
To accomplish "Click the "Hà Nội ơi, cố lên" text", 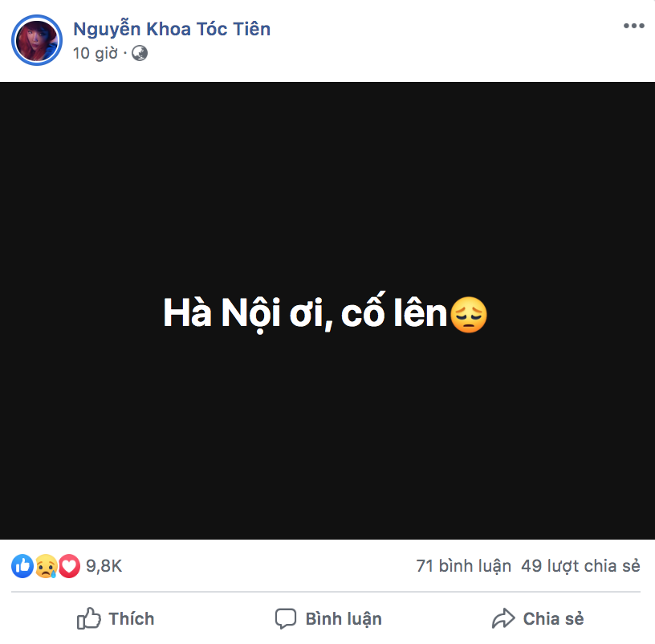I will click(x=305, y=314).
